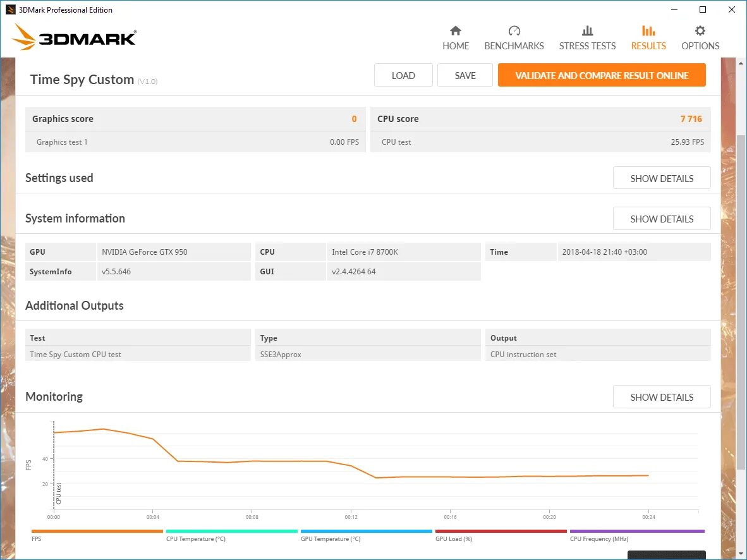Click the Results chart icon
Image resolution: width=747 pixels, height=560 pixels.
pos(648,31)
